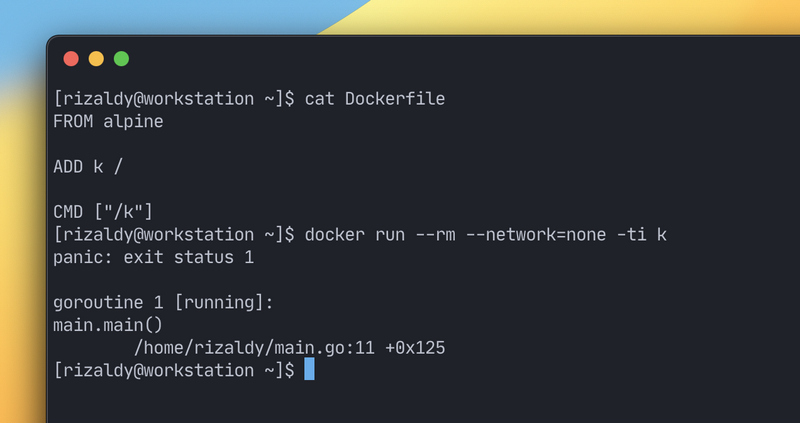
Task: Click the red close window button
Action: pyautogui.click(x=71, y=59)
